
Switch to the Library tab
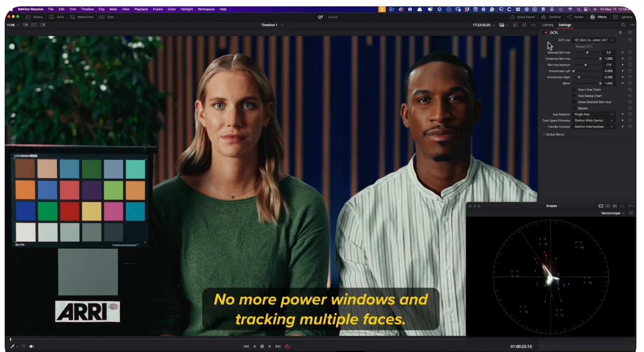click(x=548, y=25)
